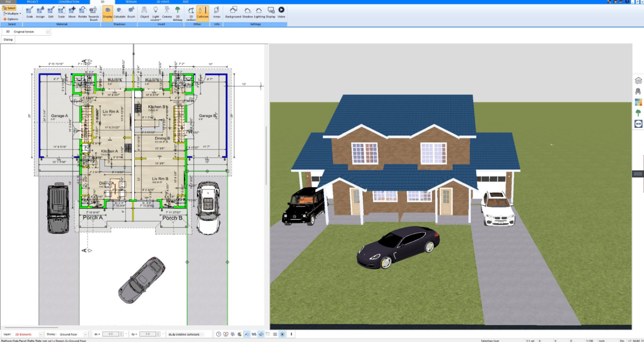Screen dimensions: 644x342
Task: Switch to the CONSTRUCTION ribbon tab
Action: coord(69,2)
